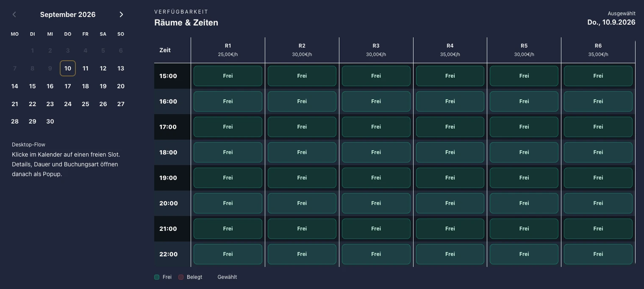Pick the R4 slot at 19:00
This screenshot has height=289, width=644.
[x=450, y=178]
